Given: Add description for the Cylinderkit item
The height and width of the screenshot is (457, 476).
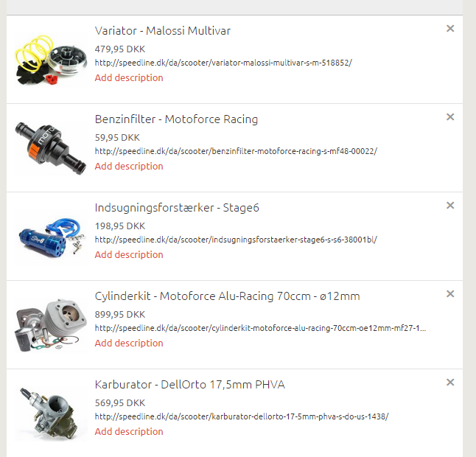Looking at the screenshot, I should [x=129, y=343].
